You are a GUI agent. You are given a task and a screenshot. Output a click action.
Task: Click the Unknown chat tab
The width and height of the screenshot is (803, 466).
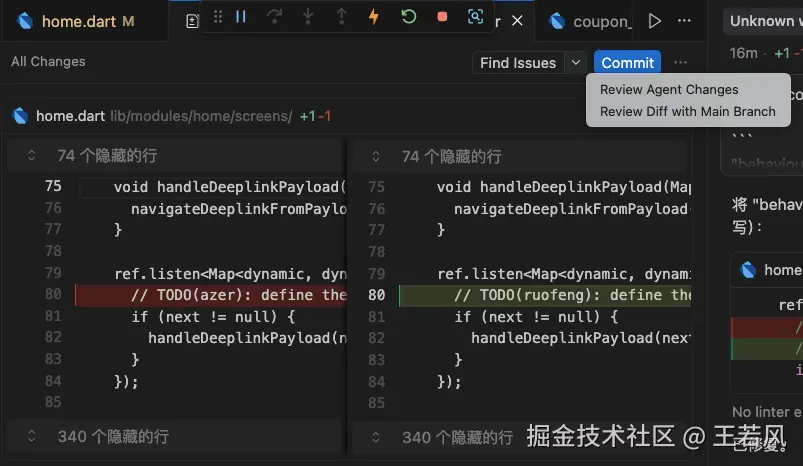[x=763, y=21]
